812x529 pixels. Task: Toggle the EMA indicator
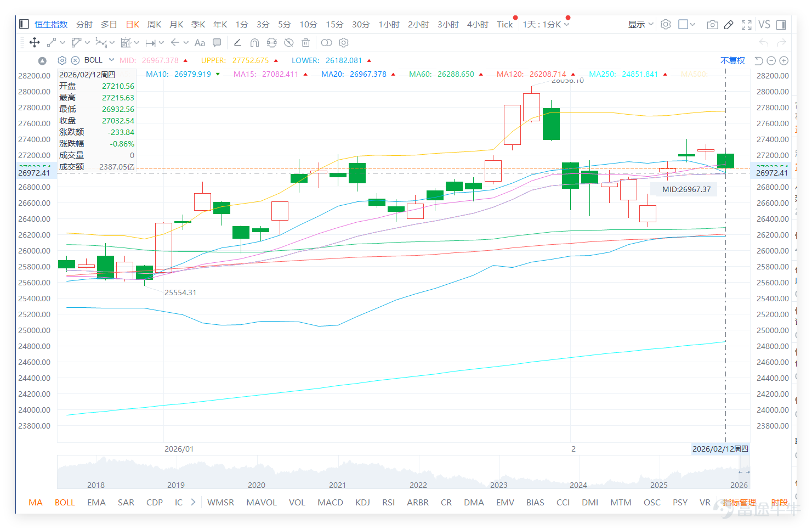(x=96, y=502)
